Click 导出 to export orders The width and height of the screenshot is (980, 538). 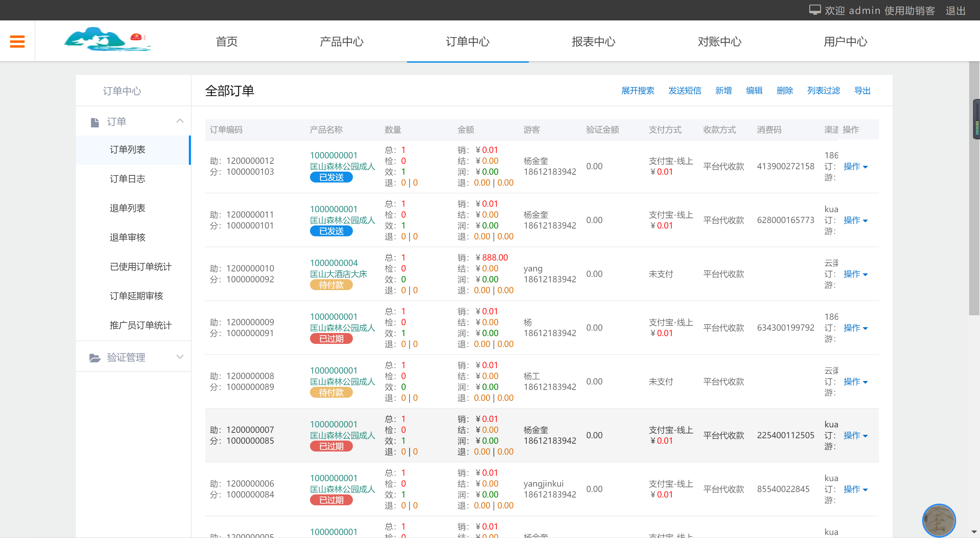(863, 91)
